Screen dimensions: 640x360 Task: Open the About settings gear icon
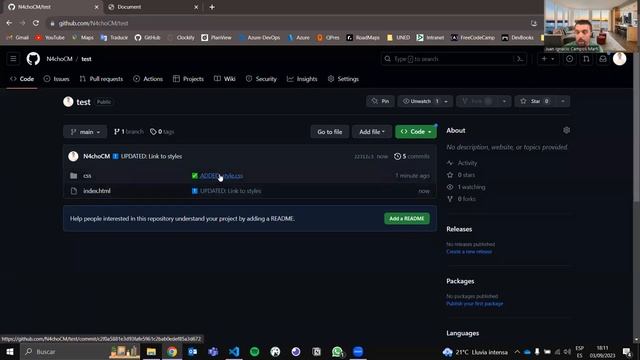click(566, 130)
